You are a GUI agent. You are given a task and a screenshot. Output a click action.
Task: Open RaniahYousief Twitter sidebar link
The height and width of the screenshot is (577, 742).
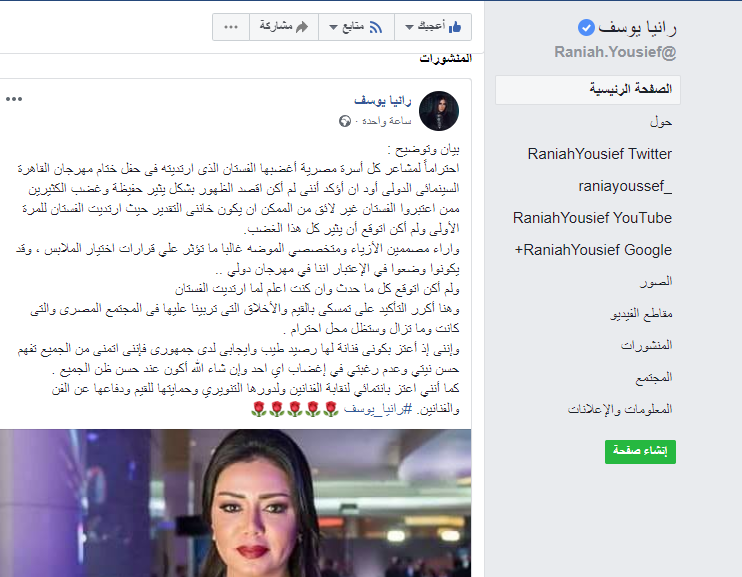(600, 154)
